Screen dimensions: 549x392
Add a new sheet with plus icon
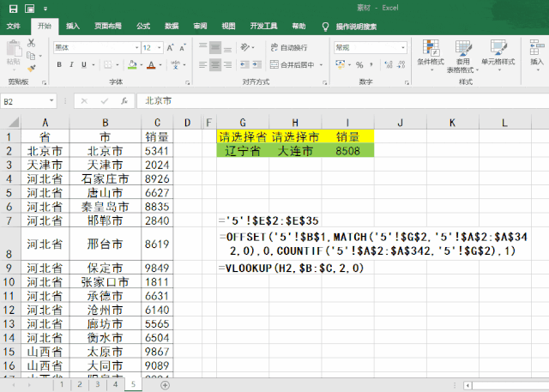click(x=166, y=385)
